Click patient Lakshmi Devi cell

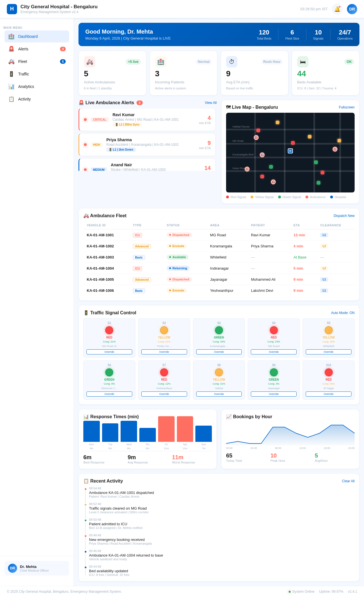[262, 290]
